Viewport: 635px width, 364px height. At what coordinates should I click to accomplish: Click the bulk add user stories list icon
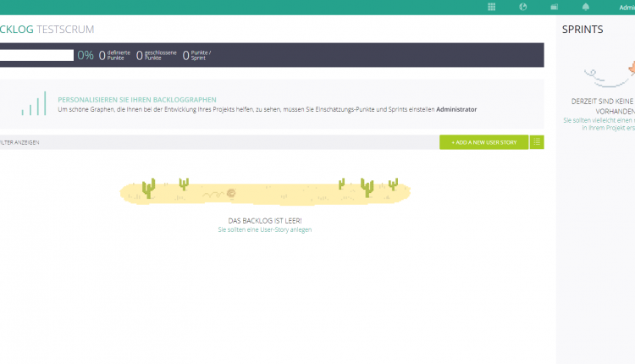tap(537, 142)
